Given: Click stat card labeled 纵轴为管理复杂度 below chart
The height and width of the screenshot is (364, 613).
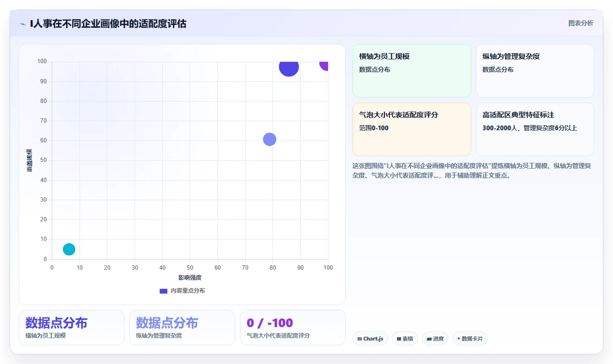Looking at the screenshot, I should (182, 328).
